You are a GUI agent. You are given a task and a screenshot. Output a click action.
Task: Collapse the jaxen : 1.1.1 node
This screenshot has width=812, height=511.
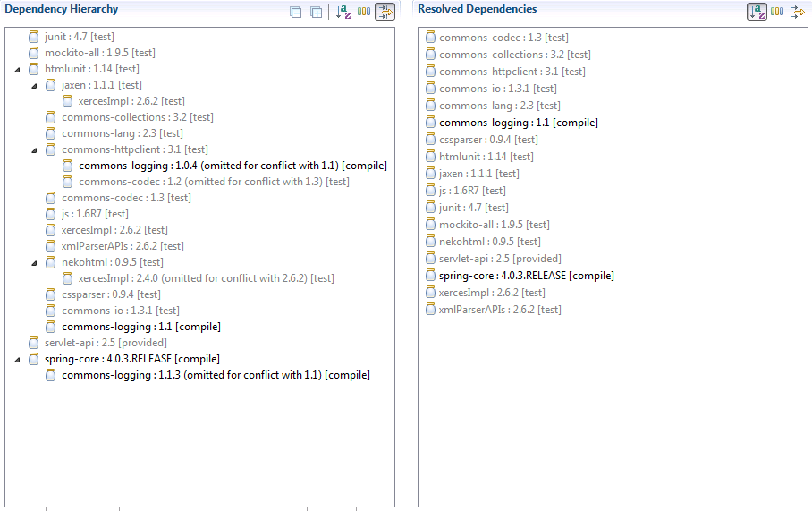[35, 86]
